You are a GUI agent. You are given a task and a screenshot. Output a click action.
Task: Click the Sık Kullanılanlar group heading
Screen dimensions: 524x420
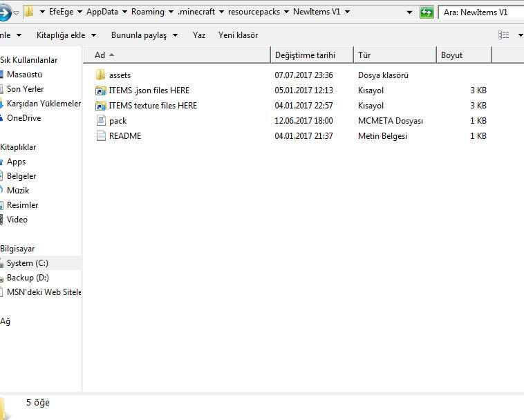(x=29, y=60)
